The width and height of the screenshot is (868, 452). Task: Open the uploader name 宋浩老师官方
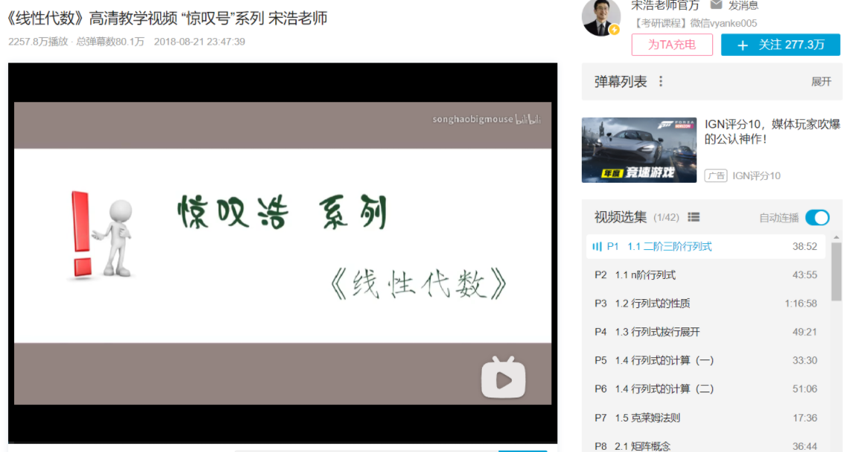click(x=665, y=5)
